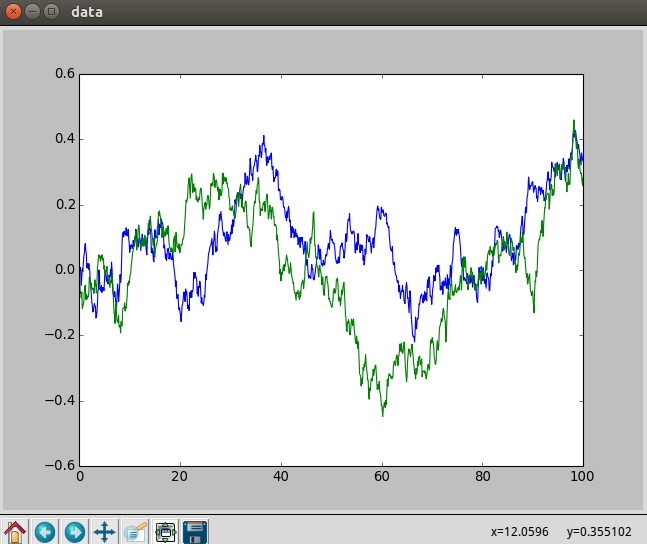Go back to the previous view
The height and width of the screenshot is (544, 647).
[45, 532]
